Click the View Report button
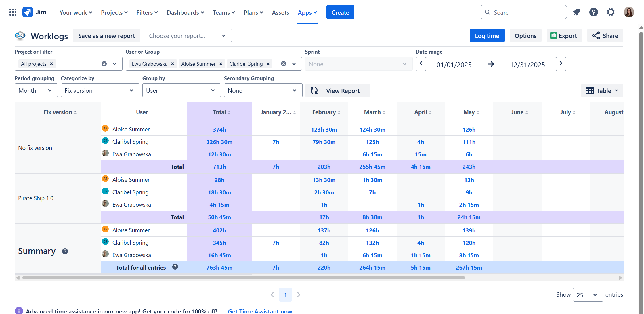Viewport: 644px width, 314px height. click(338, 91)
